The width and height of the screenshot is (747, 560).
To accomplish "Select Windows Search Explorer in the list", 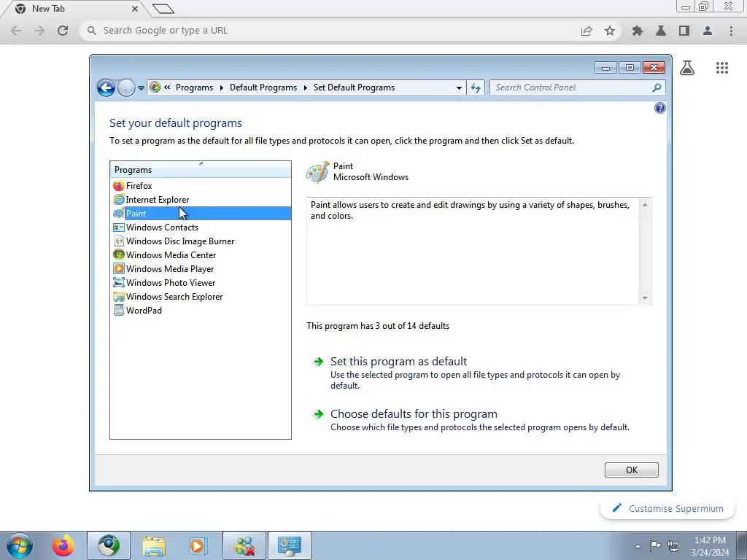I will (201, 296).
